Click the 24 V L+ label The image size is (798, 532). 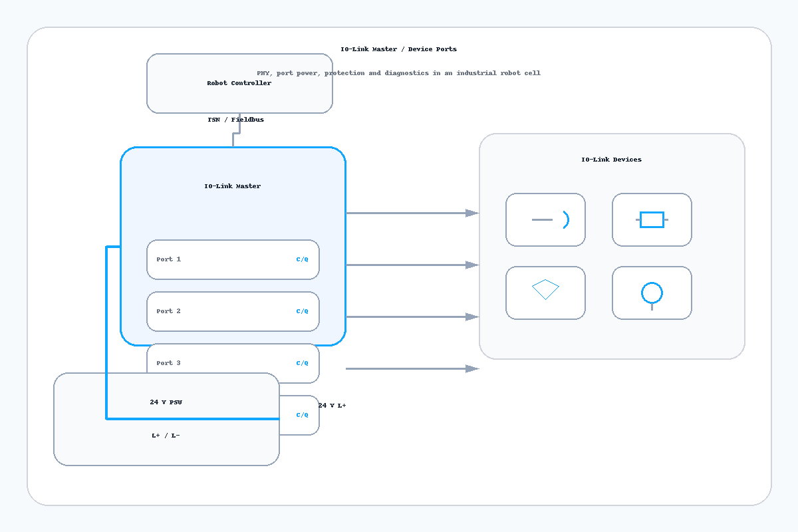click(332, 406)
